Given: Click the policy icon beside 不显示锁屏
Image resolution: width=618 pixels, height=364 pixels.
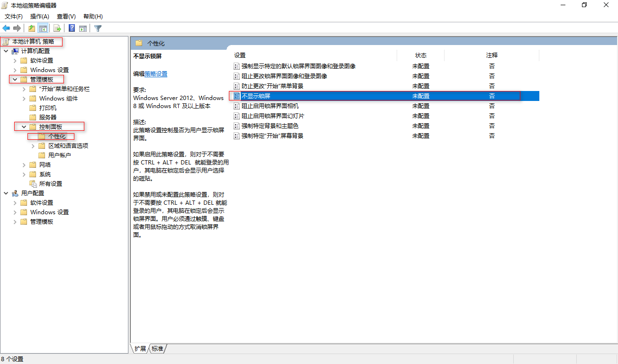Looking at the screenshot, I should [x=237, y=96].
